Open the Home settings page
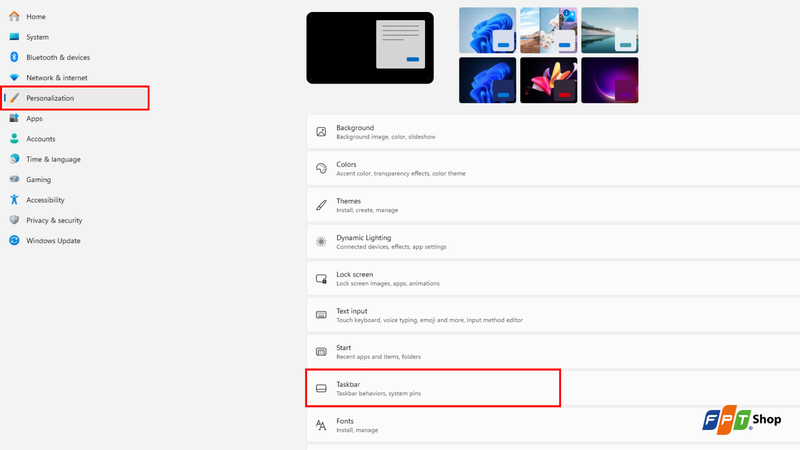Viewport: 800px width, 450px height. point(36,16)
